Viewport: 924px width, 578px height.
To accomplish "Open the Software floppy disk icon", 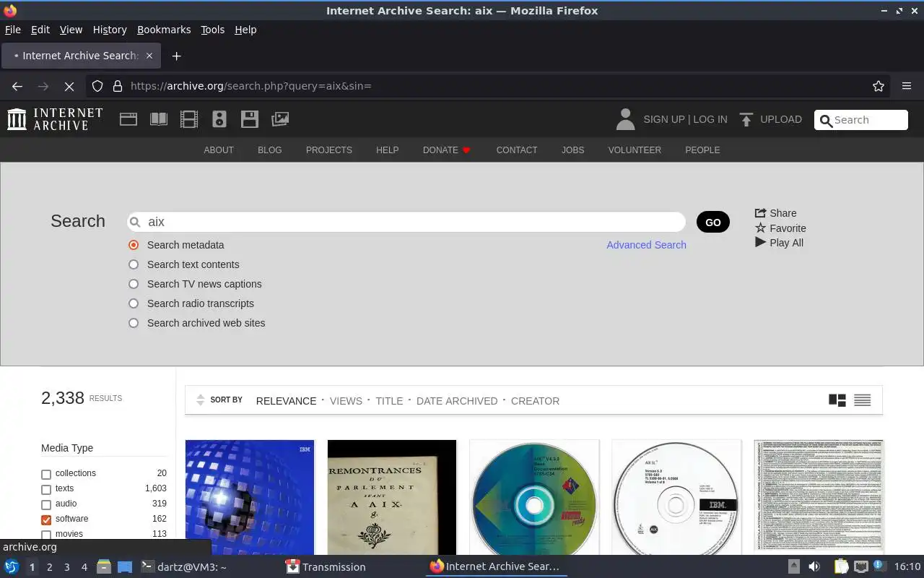I will click(x=250, y=119).
